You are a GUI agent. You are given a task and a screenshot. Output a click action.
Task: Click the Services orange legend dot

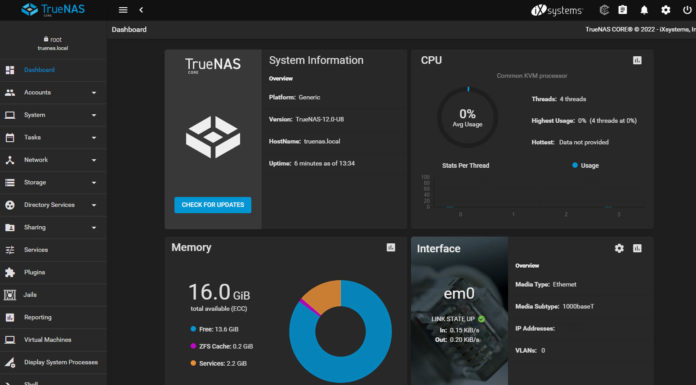coord(193,363)
